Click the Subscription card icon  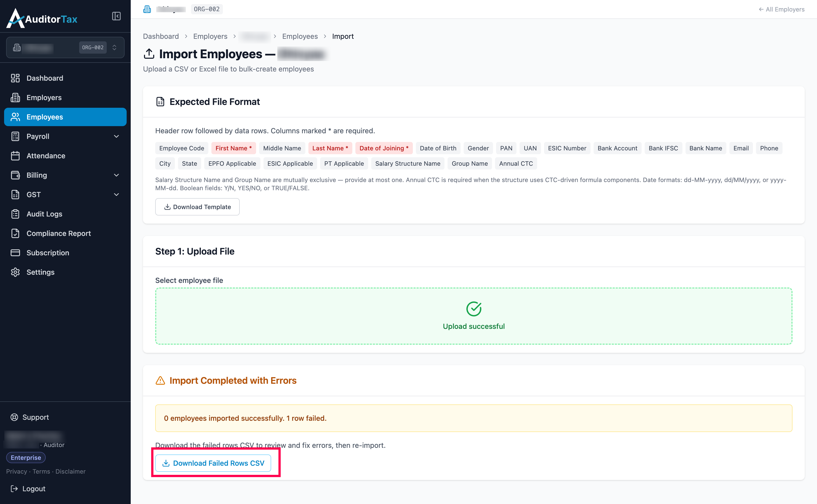click(x=15, y=253)
